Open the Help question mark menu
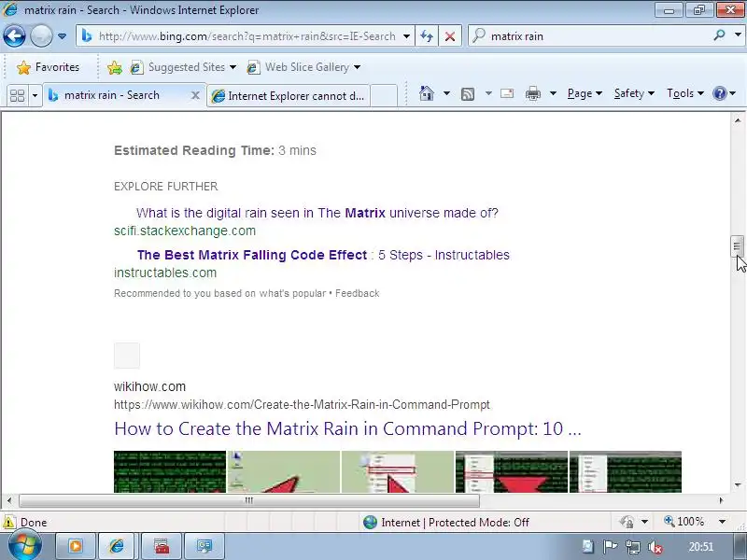The height and width of the screenshot is (560, 747). pyautogui.click(x=725, y=93)
